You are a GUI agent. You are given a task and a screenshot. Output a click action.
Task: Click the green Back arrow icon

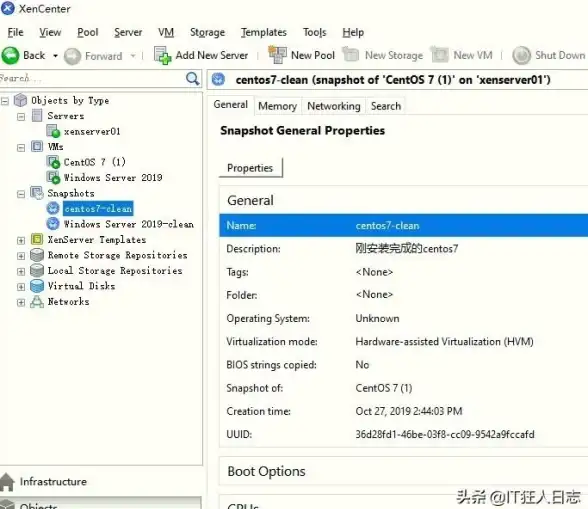click(x=10, y=56)
